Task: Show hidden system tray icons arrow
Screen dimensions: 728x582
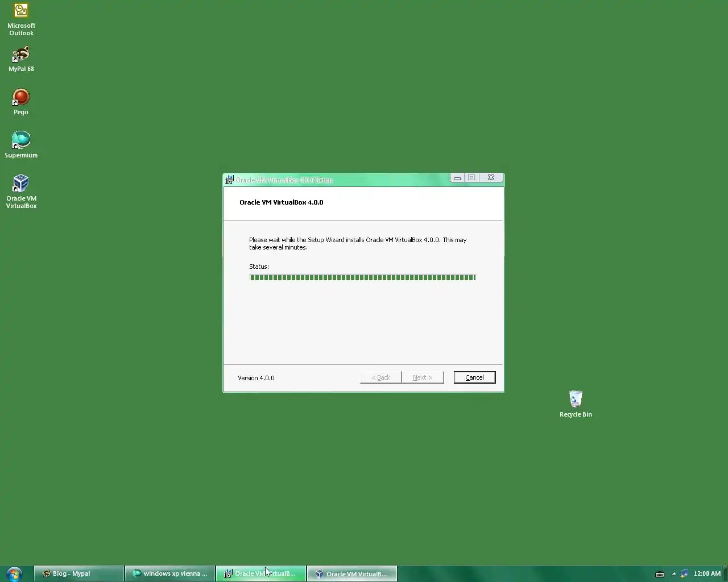Action: point(674,573)
